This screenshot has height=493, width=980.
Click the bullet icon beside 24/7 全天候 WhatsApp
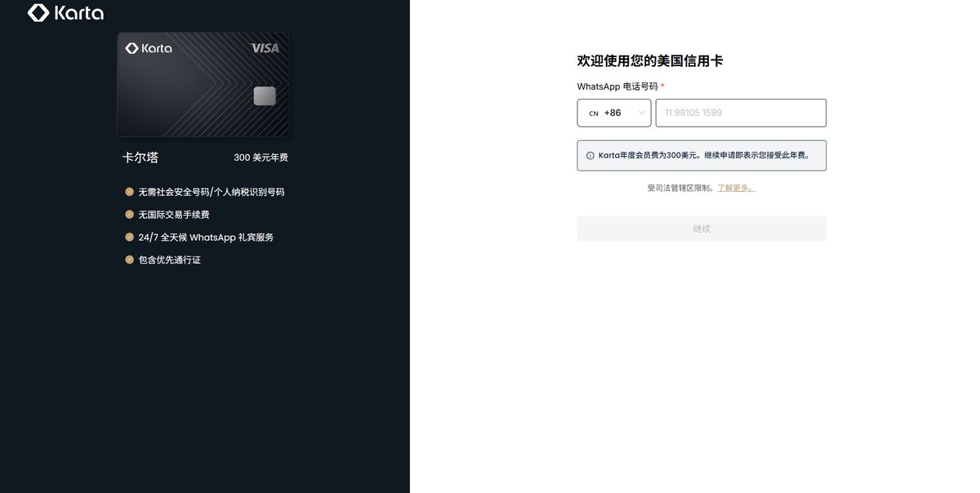(129, 238)
